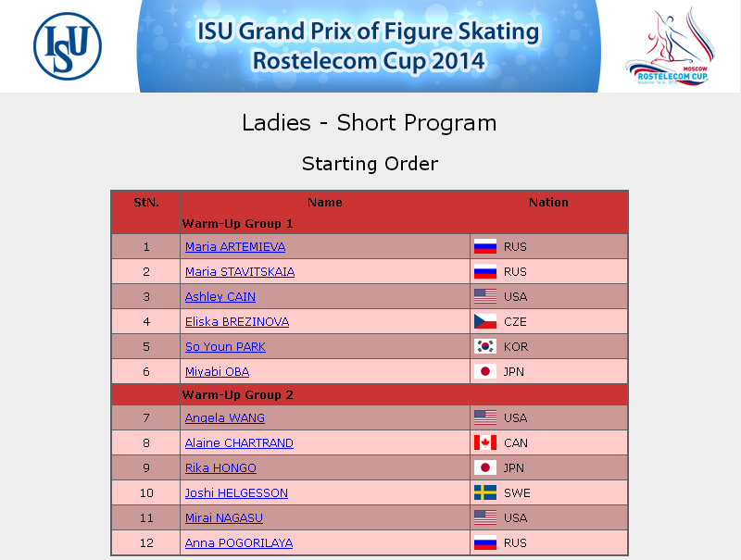
Task: Open Joshi HELGESSON's skater page
Action: 236,493
